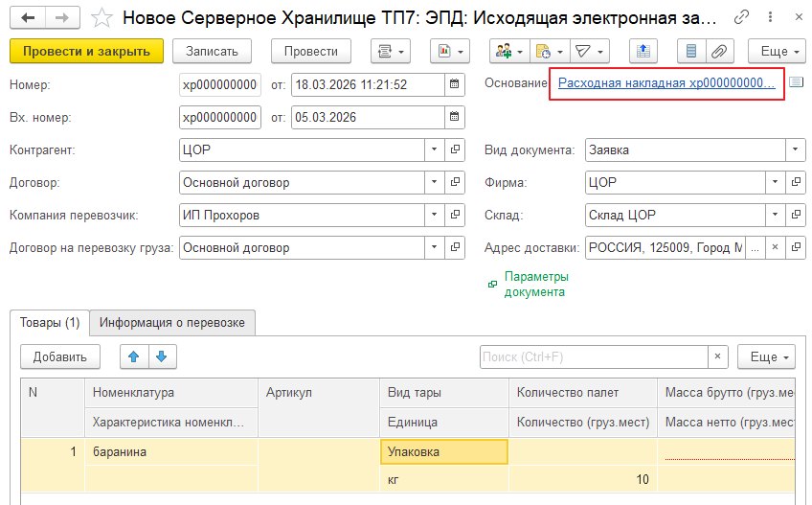Click the Вх. номер input field
This screenshot has width=812, height=505.
[220, 117]
